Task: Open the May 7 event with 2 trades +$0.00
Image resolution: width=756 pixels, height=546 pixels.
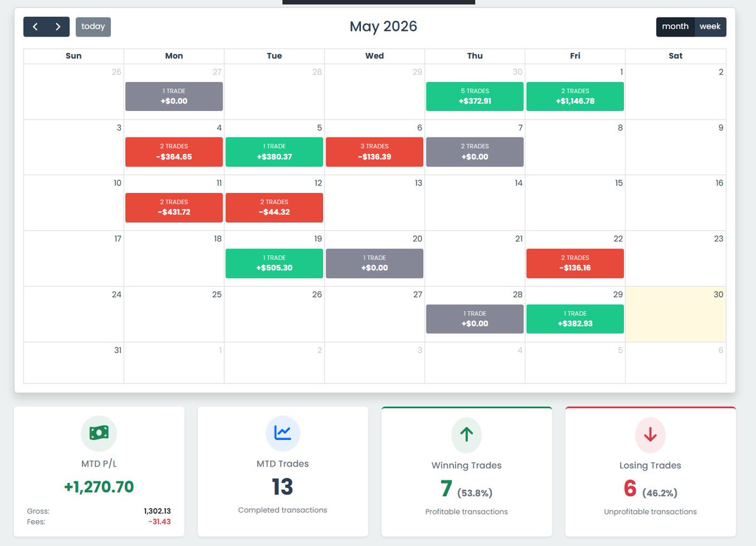Action: (x=475, y=152)
